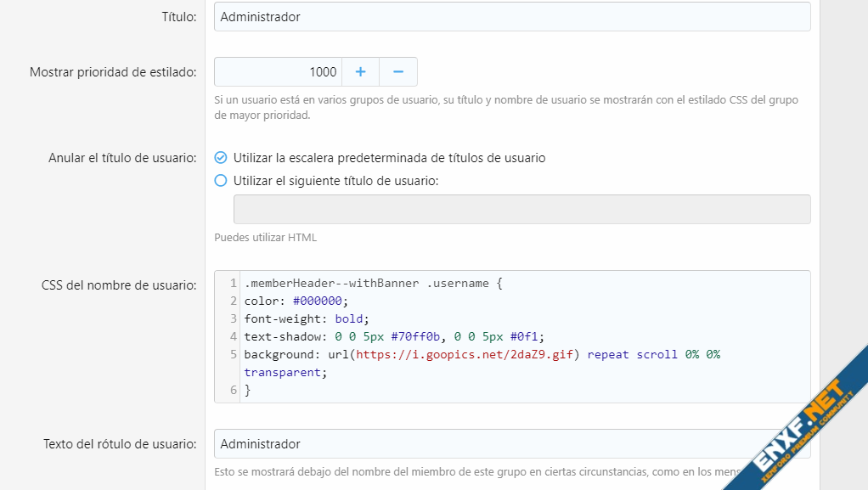Click the "Mostrar prioridad de estilado" label
868x490 pixels.
click(113, 72)
